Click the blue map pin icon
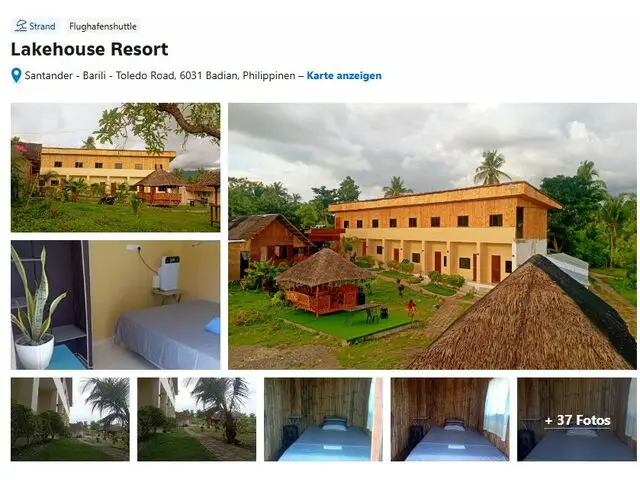Screen dimensions: 640x480 (16, 76)
